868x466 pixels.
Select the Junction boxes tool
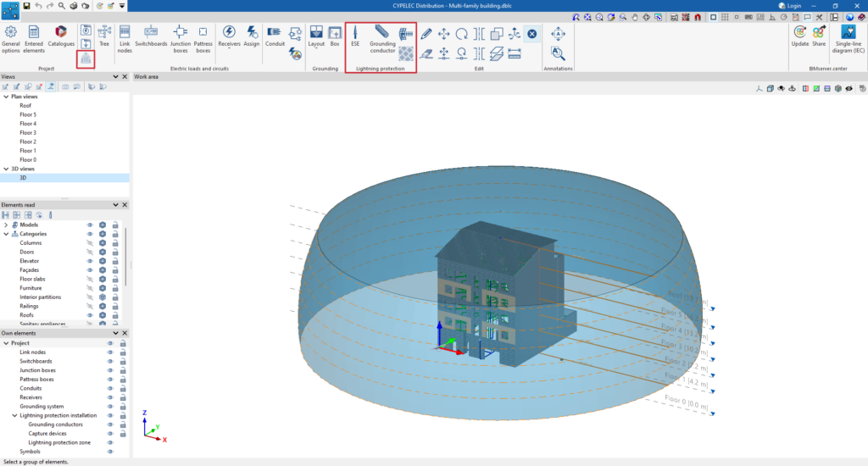point(180,39)
